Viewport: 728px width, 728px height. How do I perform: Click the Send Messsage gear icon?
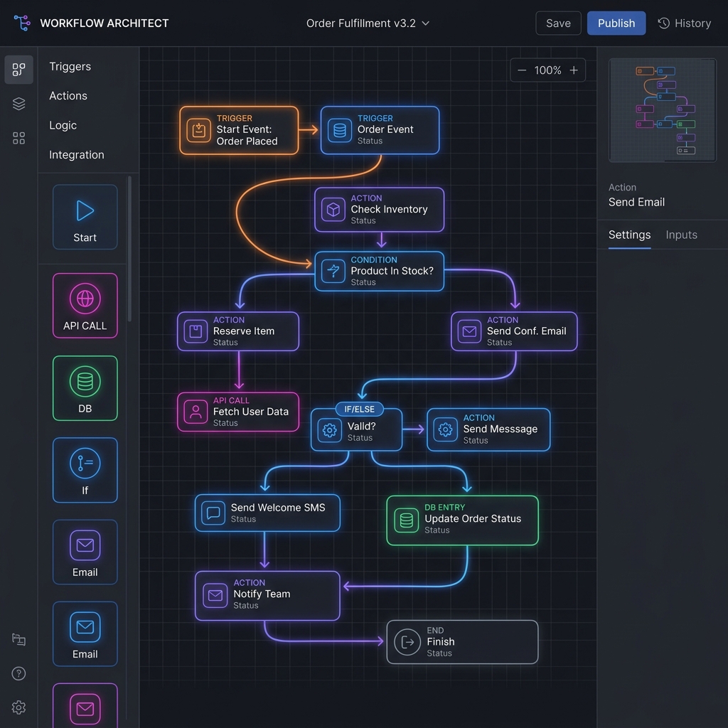click(x=445, y=430)
